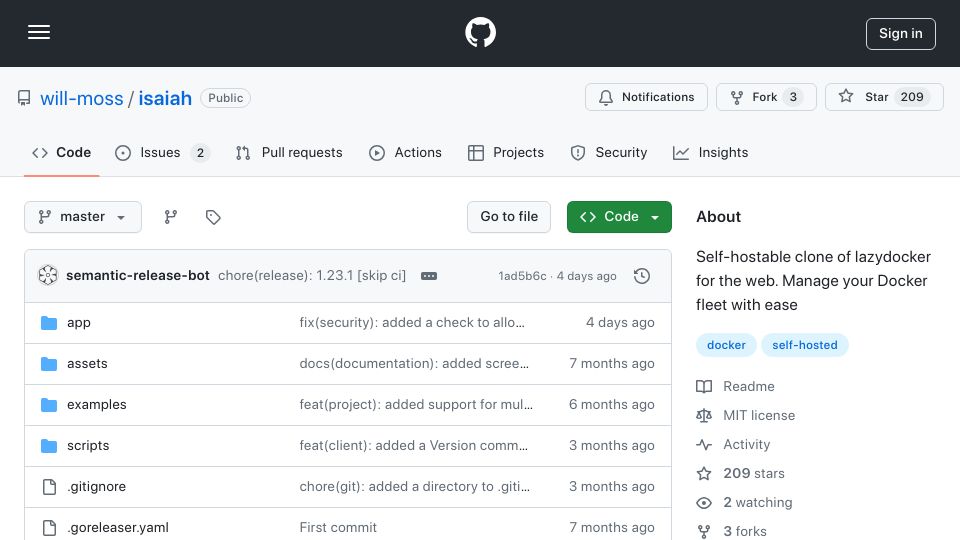Click the GitHub Octocat logo
The image size is (960, 540).
[480, 32]
